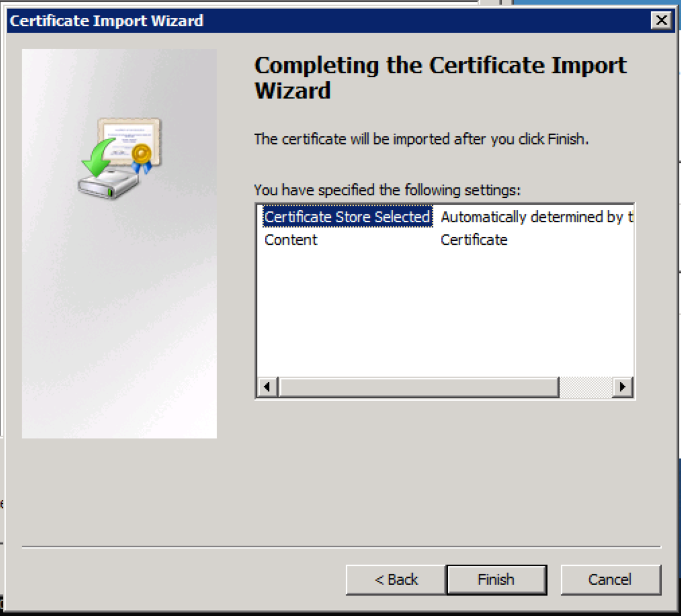
Task: Select the Certificate Store Selected row
Action: [347, 217]
